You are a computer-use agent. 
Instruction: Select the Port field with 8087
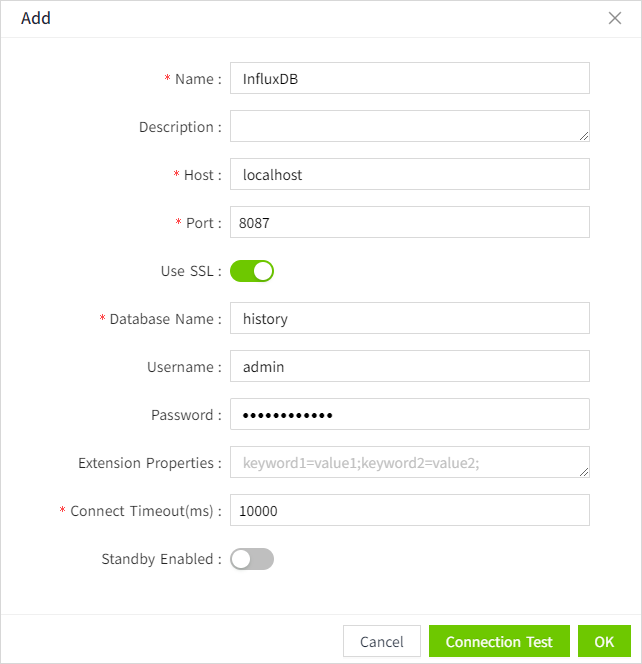[x=409, y=222]
